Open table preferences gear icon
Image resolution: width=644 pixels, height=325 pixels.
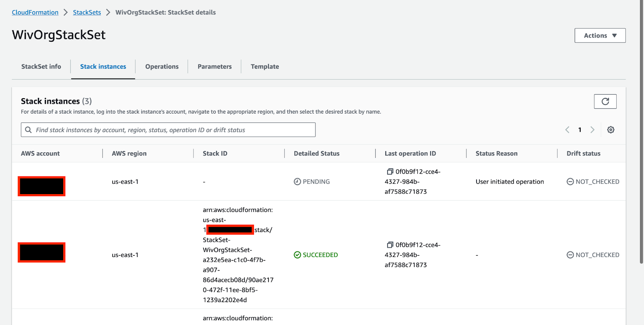(x=611, y=130)
